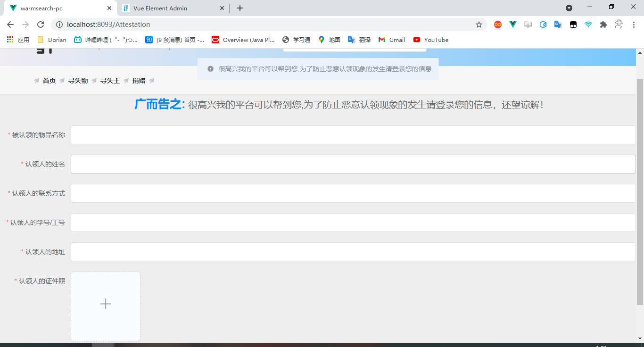Focus the 被认领的物品名称 input field
Image resolution: width=644 pixels, height=347 pixels.
tap(353, 135)
